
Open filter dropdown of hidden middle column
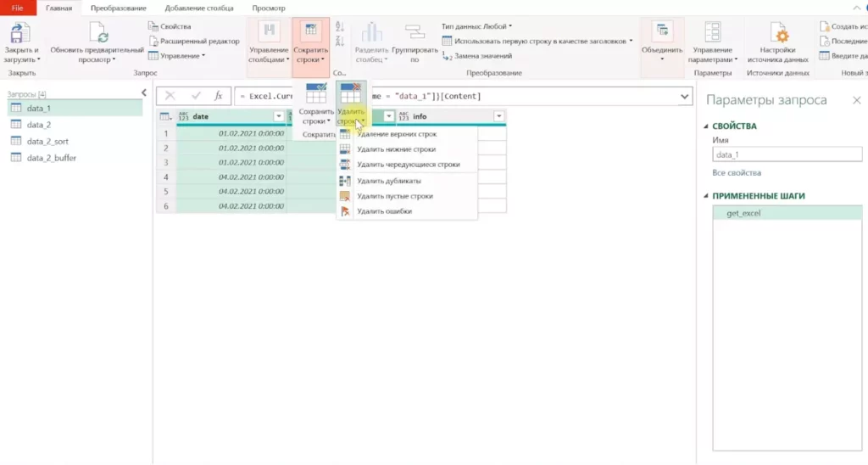[388, 116]
